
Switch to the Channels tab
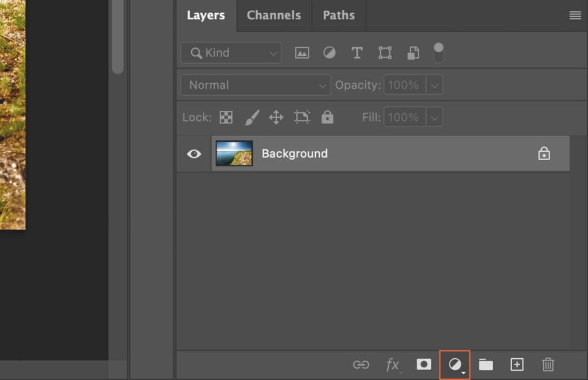273,15
